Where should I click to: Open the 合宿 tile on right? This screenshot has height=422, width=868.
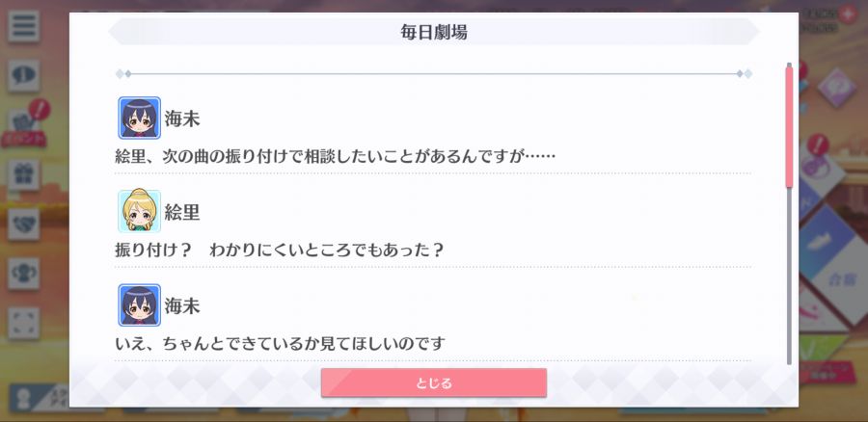pos(842,278)
